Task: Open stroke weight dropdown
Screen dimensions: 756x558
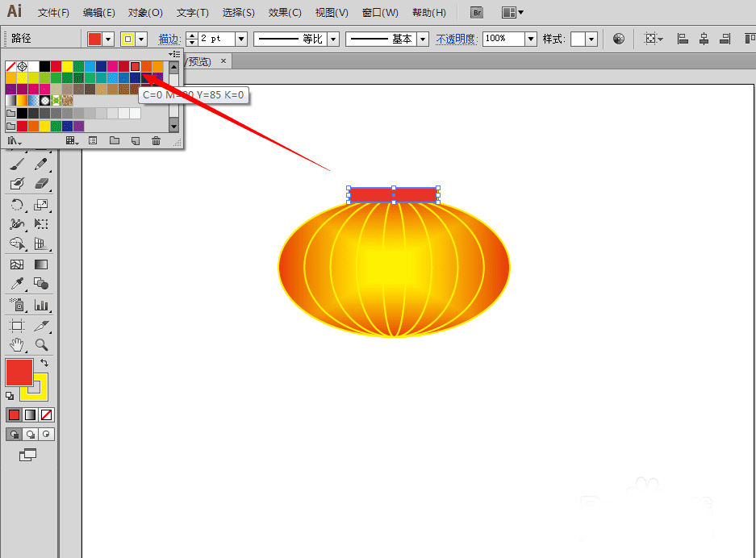Action: tap(241, 39)
